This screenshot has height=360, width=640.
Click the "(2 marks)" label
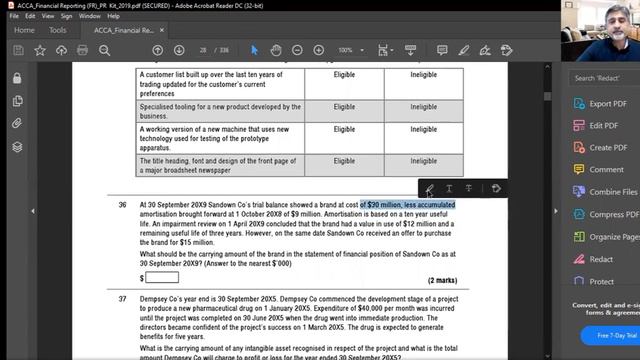click(x=442, y=280)
